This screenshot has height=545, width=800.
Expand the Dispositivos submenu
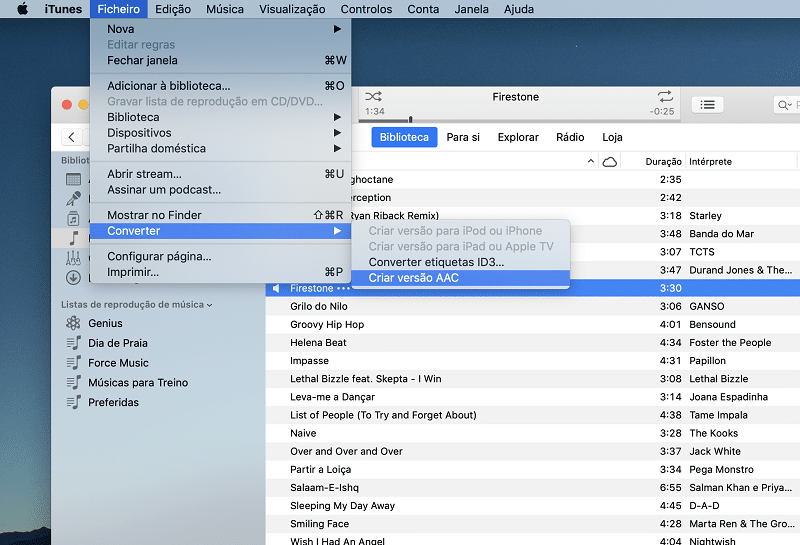click(220, 133)
